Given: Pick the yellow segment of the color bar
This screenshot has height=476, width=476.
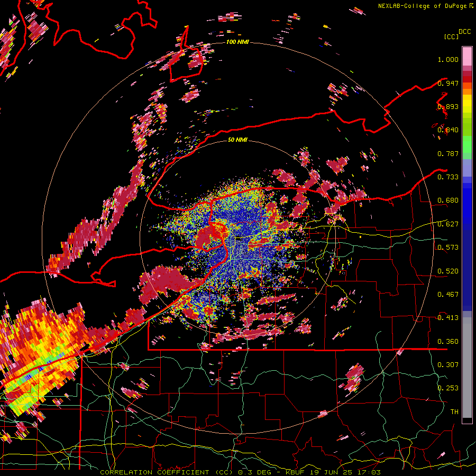Looking at the screenshot, I should click(467, 104).
